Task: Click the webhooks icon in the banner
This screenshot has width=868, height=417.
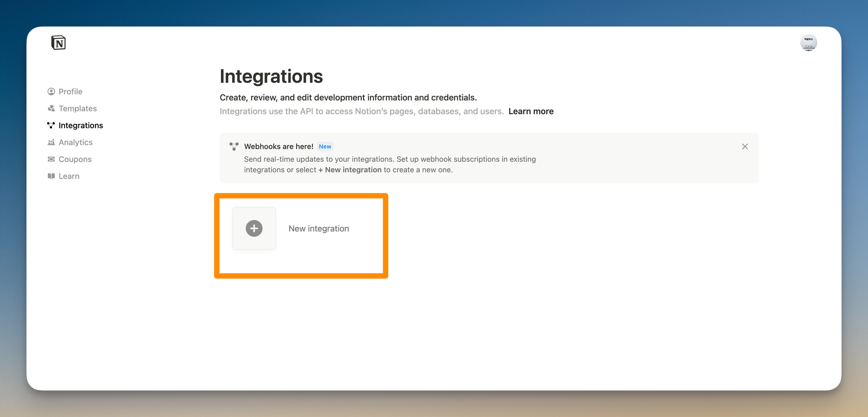Action: [234, 146]
